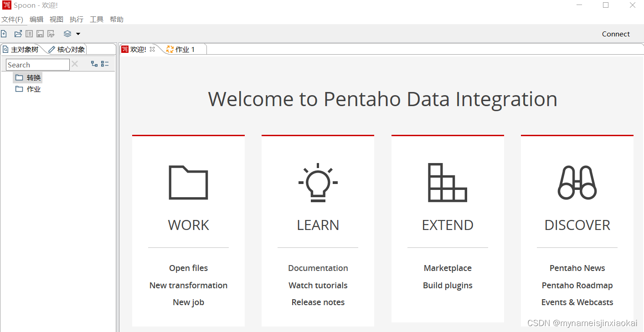Click the Open file toolbar icon

pos(18,34)
